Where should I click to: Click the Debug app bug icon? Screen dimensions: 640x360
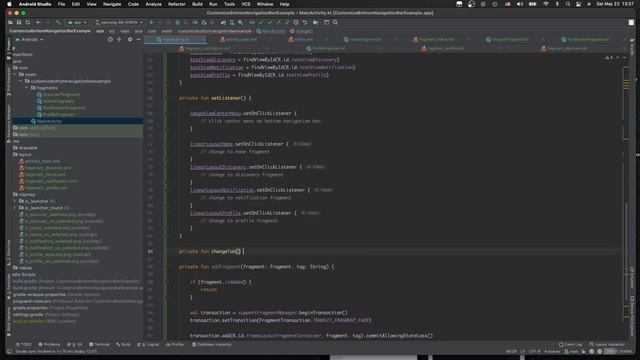pos(178,22)
